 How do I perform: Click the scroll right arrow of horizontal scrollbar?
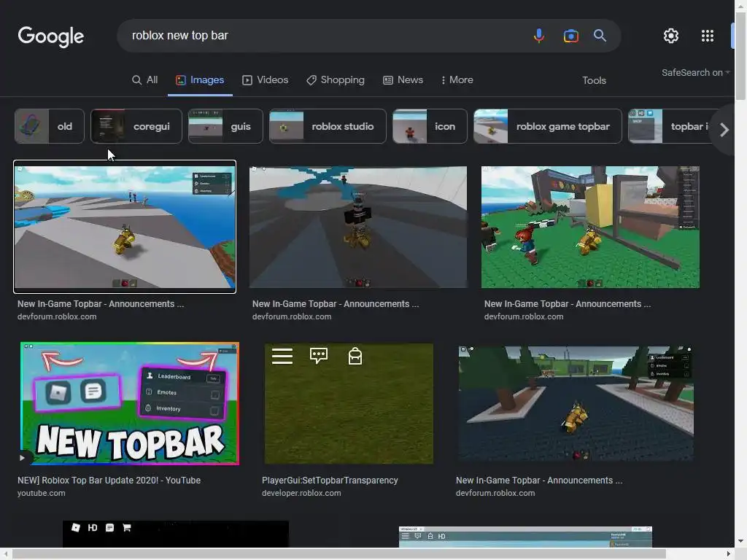[x=729, y=554]
